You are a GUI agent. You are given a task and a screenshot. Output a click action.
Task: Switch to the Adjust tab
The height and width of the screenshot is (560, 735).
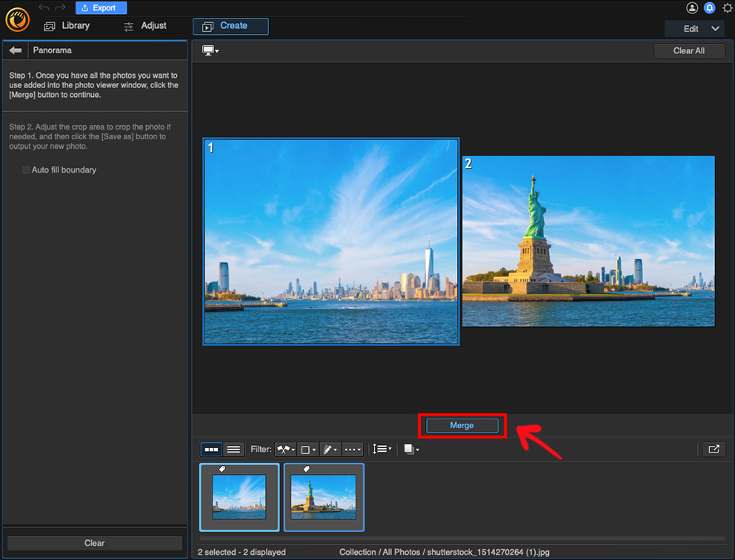(145, 26)
